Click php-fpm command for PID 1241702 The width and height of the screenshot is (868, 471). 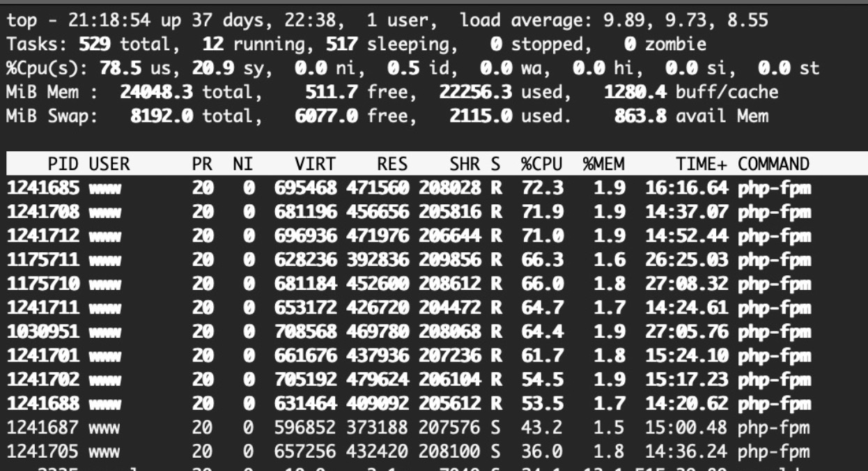774,379
